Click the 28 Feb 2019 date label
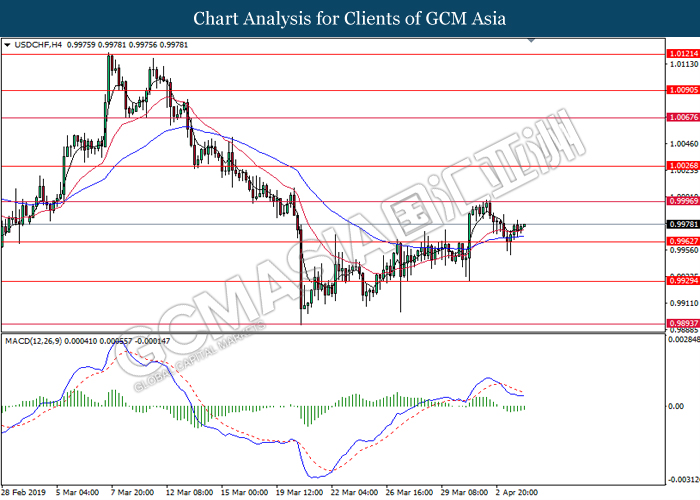The height and width of the screenshot is (500, 700). (x=24, y=492)
